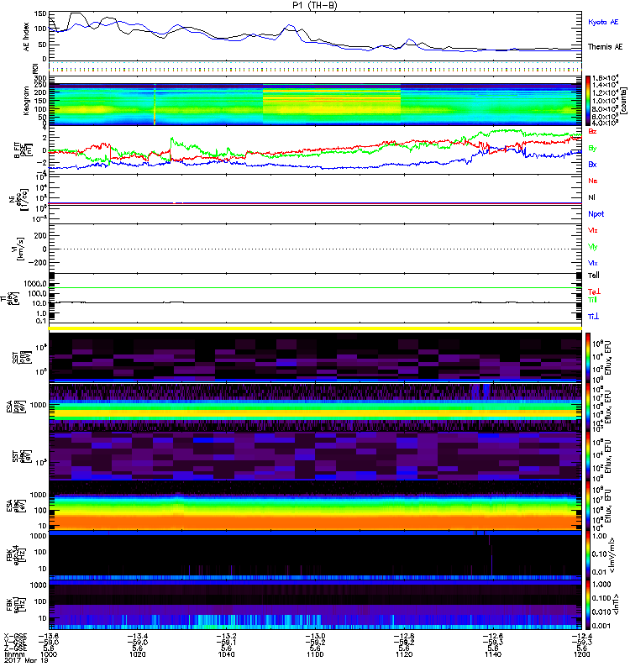This screenshot has width=630, height=672.
Task: Select the green By legend label
Action: (592, 148)
